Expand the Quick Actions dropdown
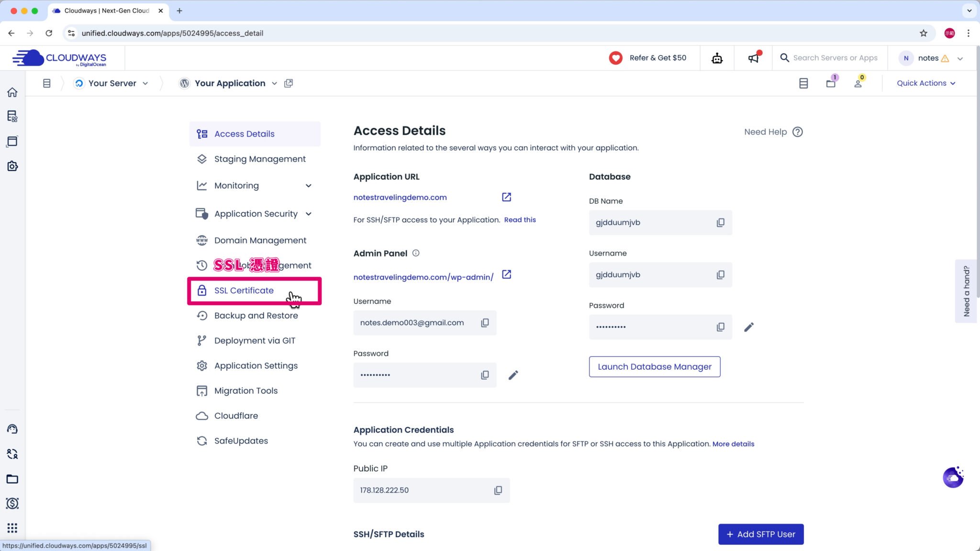The image size is (980, 551). click(x=925, y=83)
